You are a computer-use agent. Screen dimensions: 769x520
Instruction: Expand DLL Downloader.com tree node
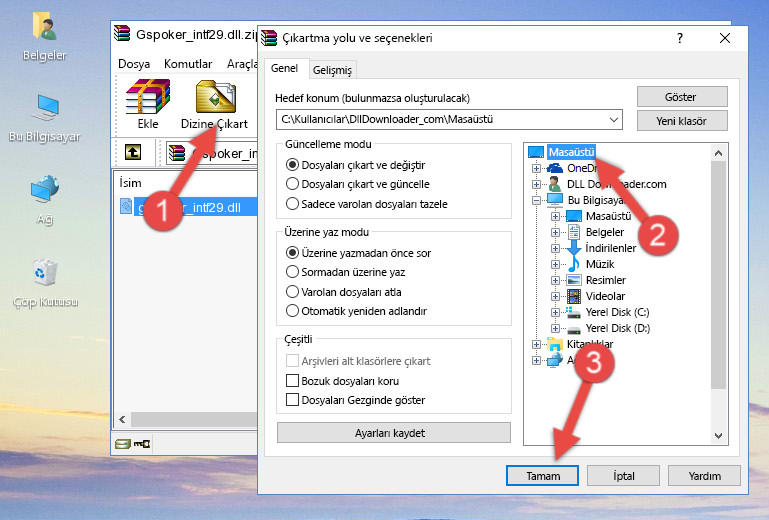point(536,184)
